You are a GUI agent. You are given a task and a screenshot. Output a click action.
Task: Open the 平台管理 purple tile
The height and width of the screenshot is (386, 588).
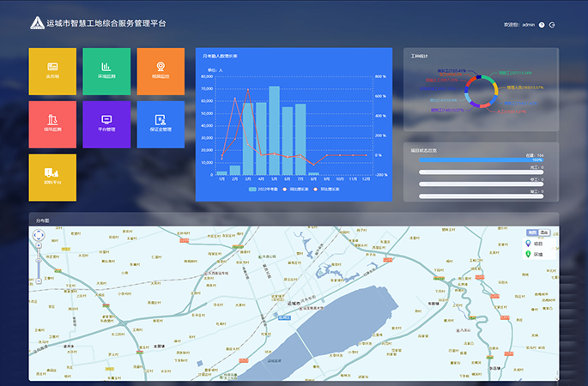tap(106, 124)
